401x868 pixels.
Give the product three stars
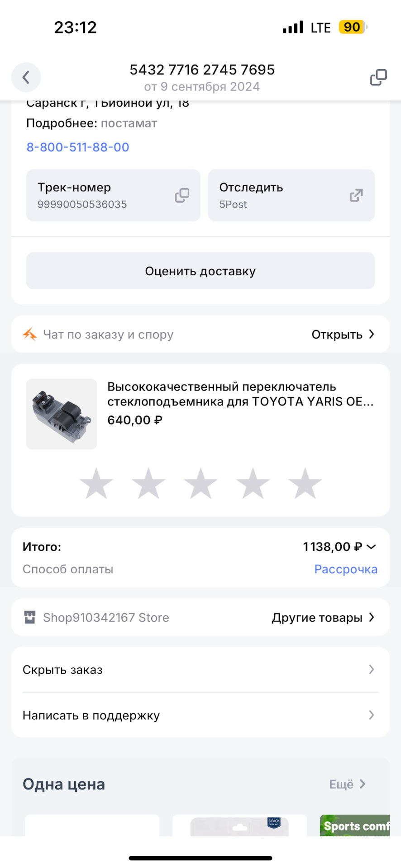point(200,484)
